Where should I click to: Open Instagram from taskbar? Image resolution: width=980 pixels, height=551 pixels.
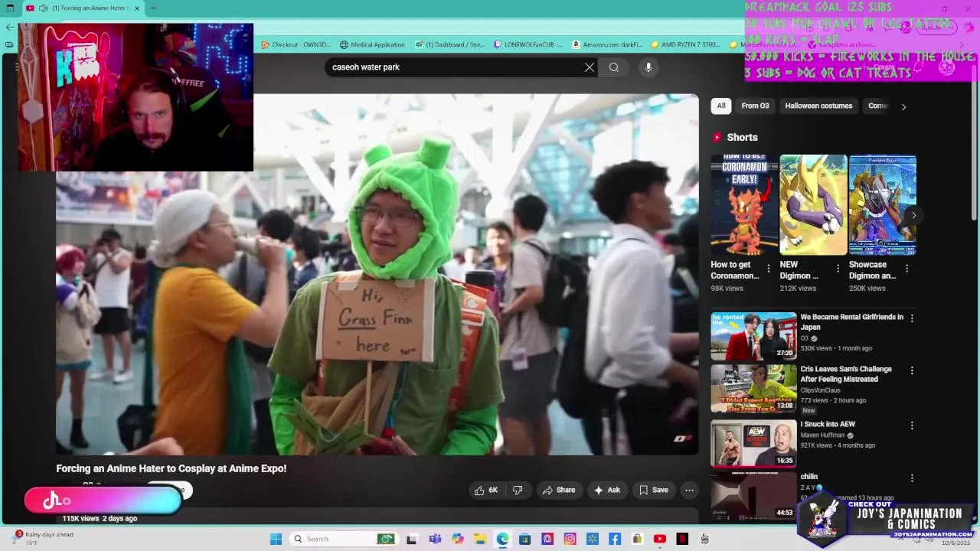point(570,539)
